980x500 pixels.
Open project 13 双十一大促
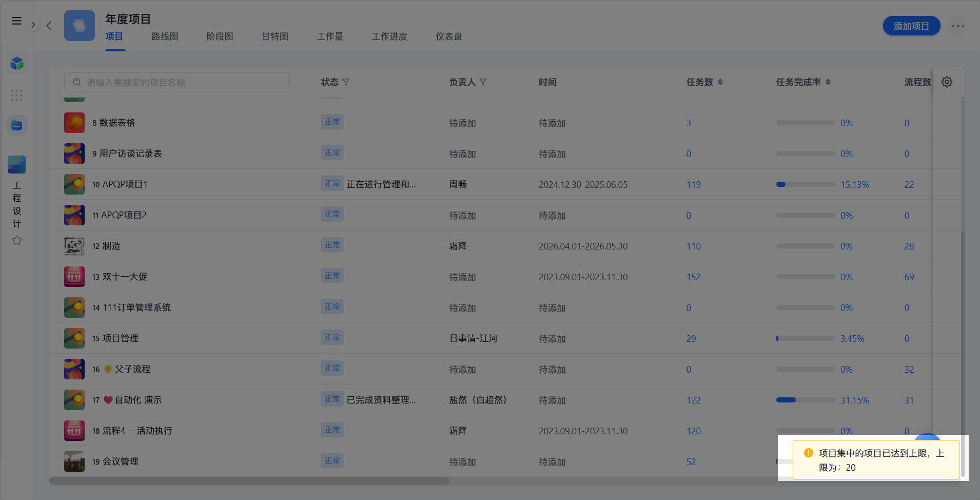pyautogui.click(x=120, y=277)
